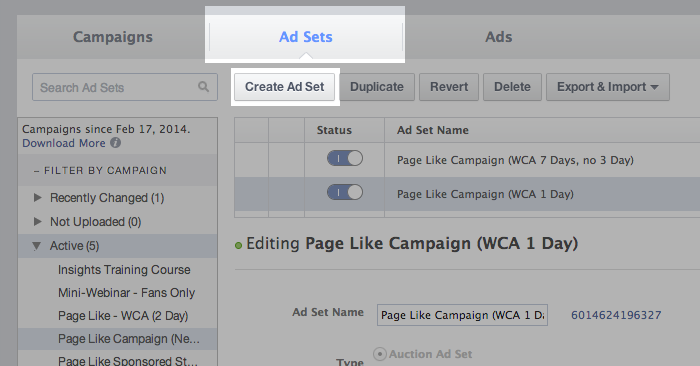Image resolution: width=700 pixels, height=366 pixels.
Task: Open the Campaigns tab
Action: click(112, 37)
